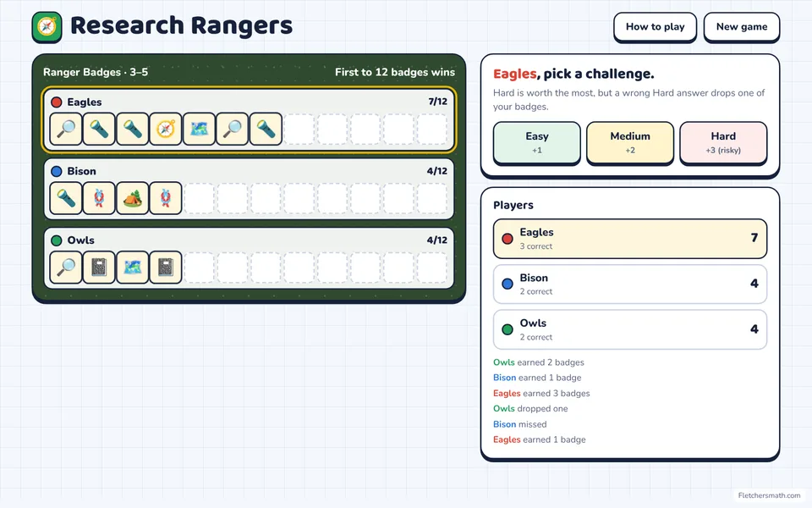
Task: Choose the Easy +1 challenge
Action: [536, 142]
